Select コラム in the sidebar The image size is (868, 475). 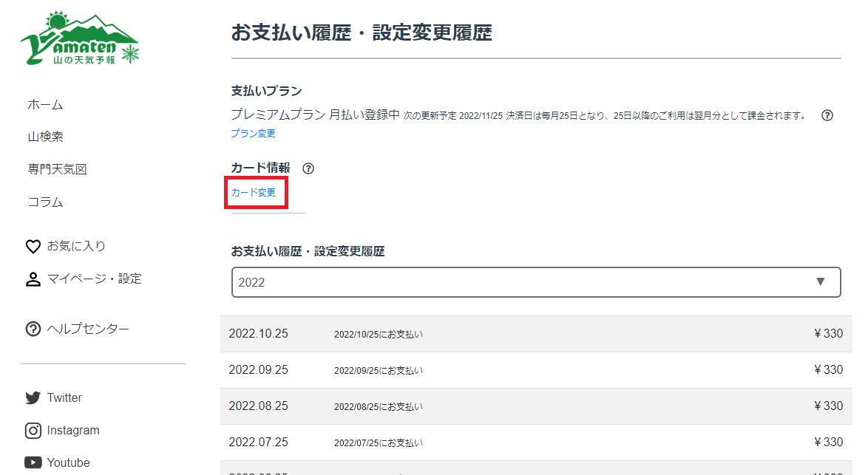[45, 202]
